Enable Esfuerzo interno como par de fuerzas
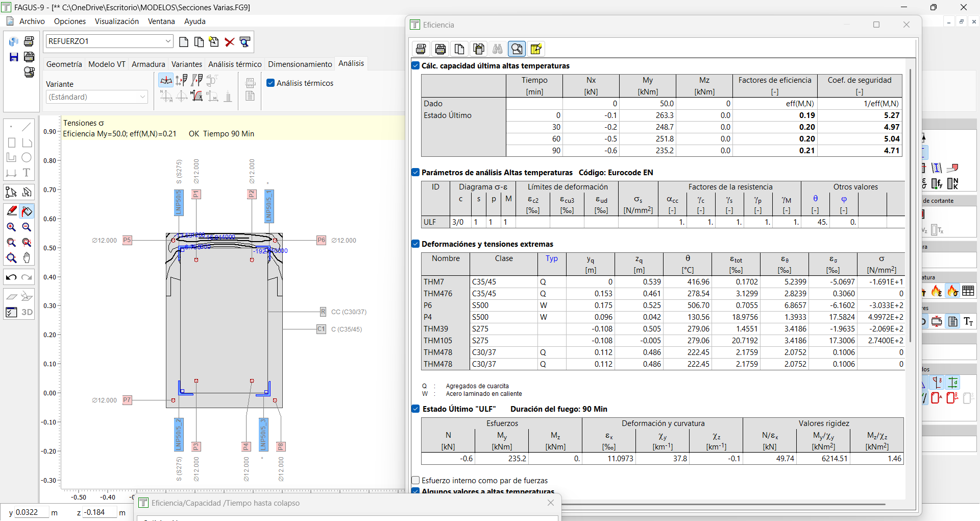This screenshot has width=980, height=521. (x=415, y=480)
